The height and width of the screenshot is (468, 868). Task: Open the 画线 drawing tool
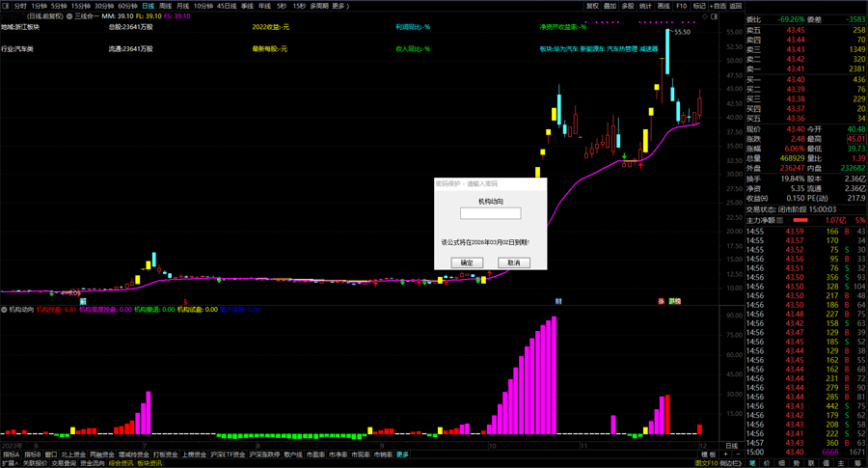point(664,5)
